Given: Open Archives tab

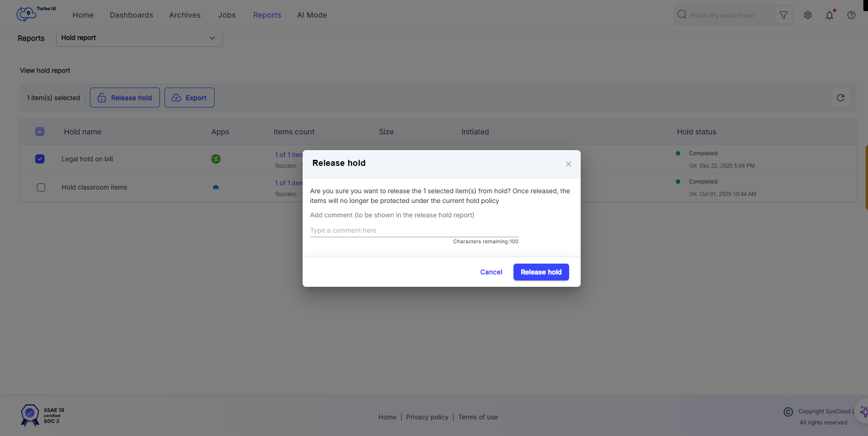Looking at the screenshot, I should [x=185, y=15].
